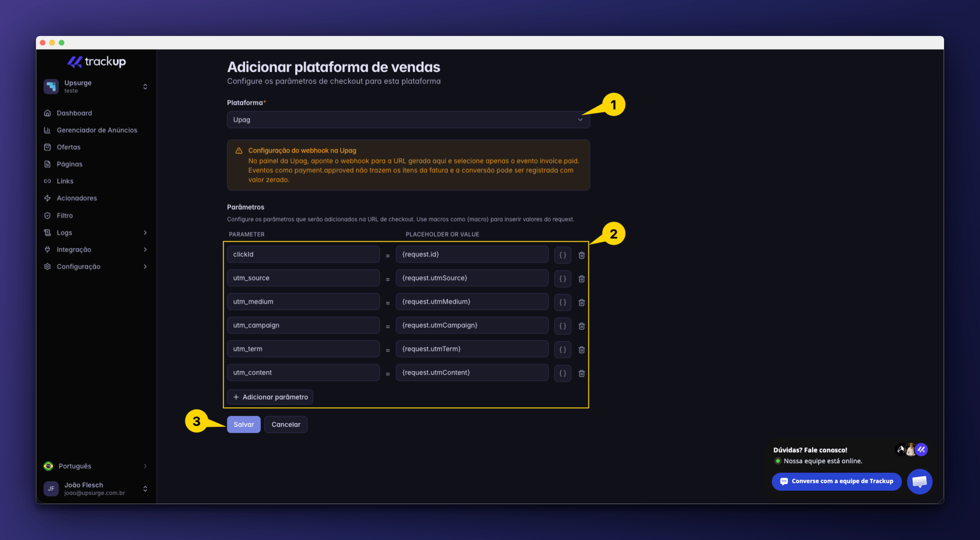The image size is (980, 540).
Task: Edit the {request.utmMedium} value field
Action: [x=472, y=301]
